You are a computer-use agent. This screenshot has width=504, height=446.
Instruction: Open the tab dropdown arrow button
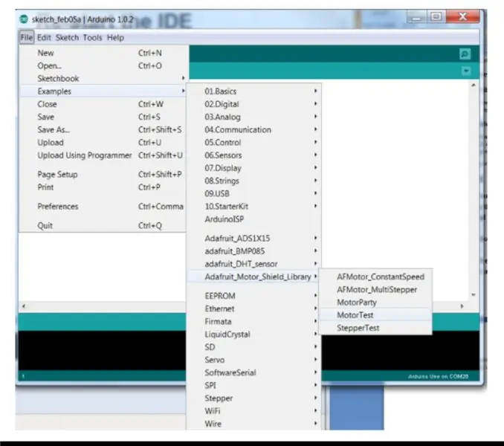click(x=466, y=71)
